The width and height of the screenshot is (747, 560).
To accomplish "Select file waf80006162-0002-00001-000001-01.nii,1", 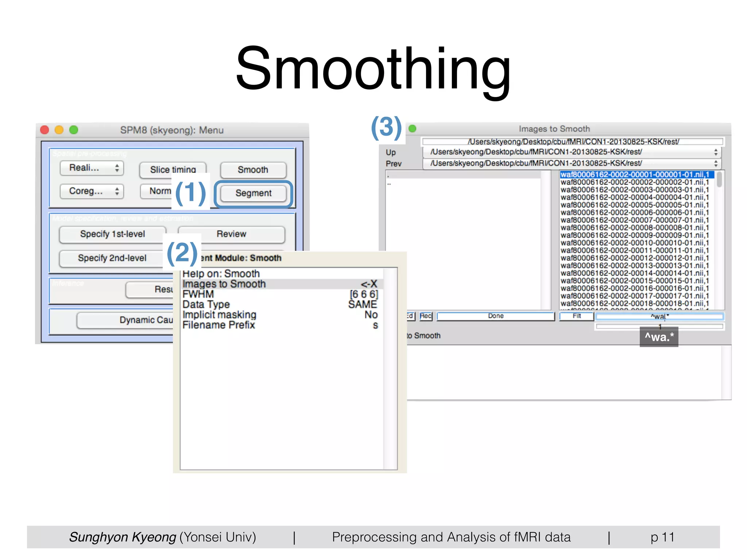I will pyautogui.click(x=637, y=175).
